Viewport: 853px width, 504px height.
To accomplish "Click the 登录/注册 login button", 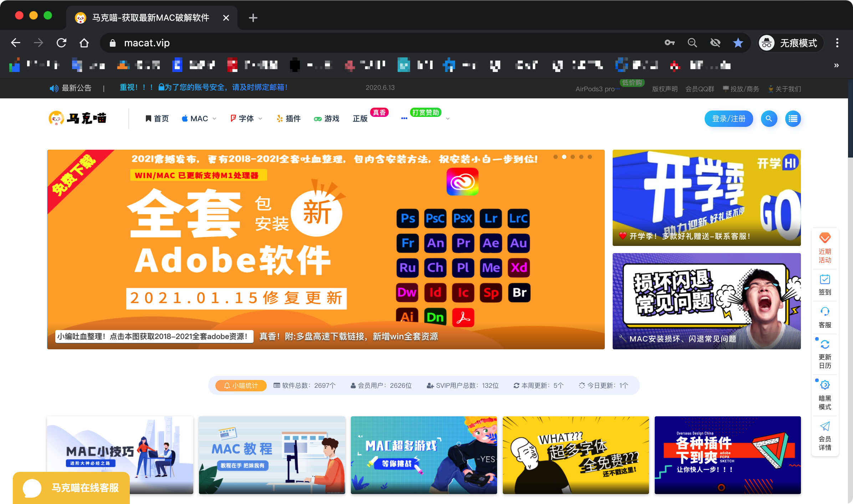I will [729, 119].
